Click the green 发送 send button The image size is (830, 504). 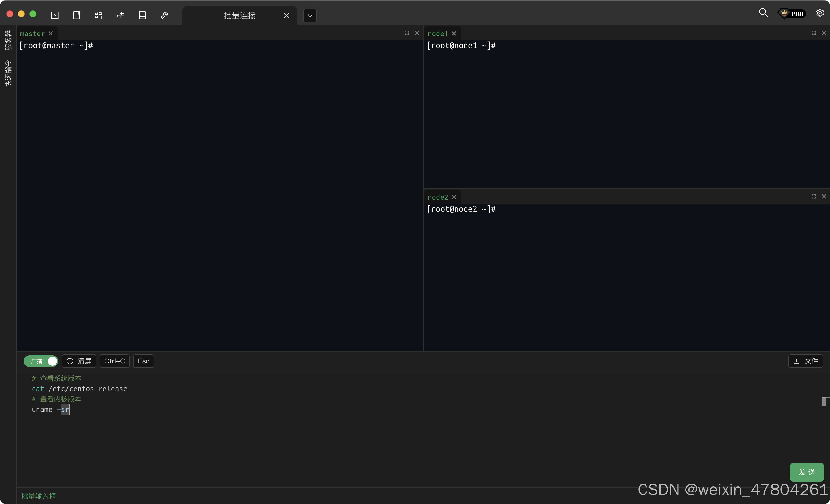pyautogui.click(x=806, y=472)
